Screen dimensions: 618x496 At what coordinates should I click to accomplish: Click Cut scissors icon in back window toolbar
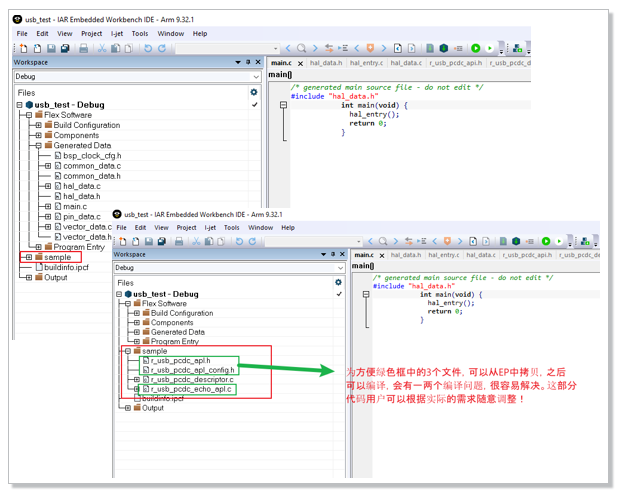[x=102, y=48]
